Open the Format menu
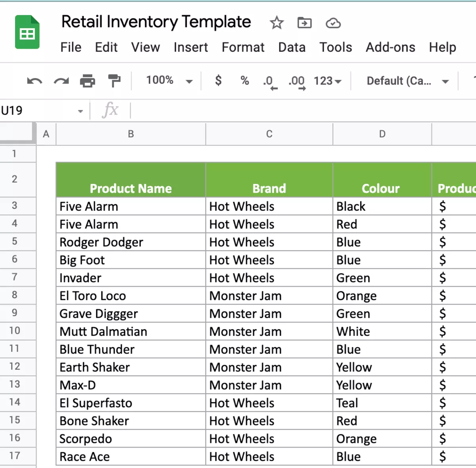 [243, 47]
